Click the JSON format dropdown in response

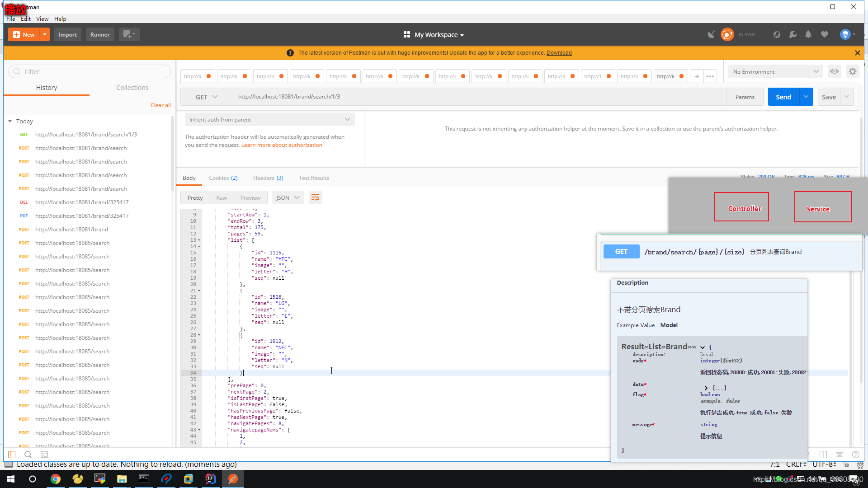click(x=288, y=197)
